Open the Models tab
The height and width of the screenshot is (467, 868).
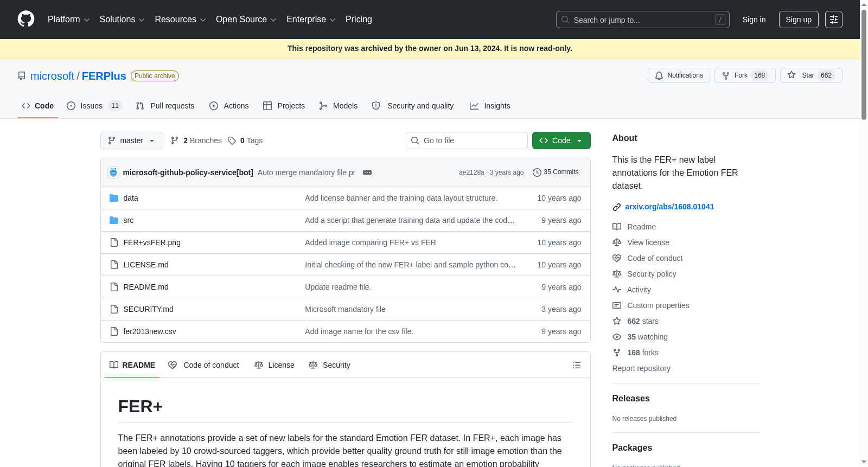pyautogui.click(x=338, y=106)
